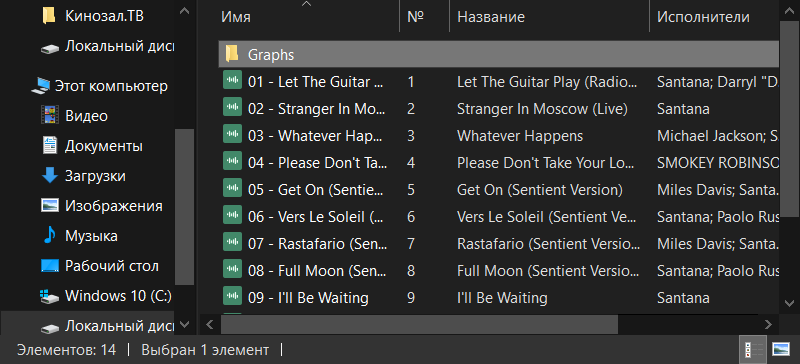Click the audio icon of 05 - Get On
This screenshot has height=364, width=800.
point(233,189)
